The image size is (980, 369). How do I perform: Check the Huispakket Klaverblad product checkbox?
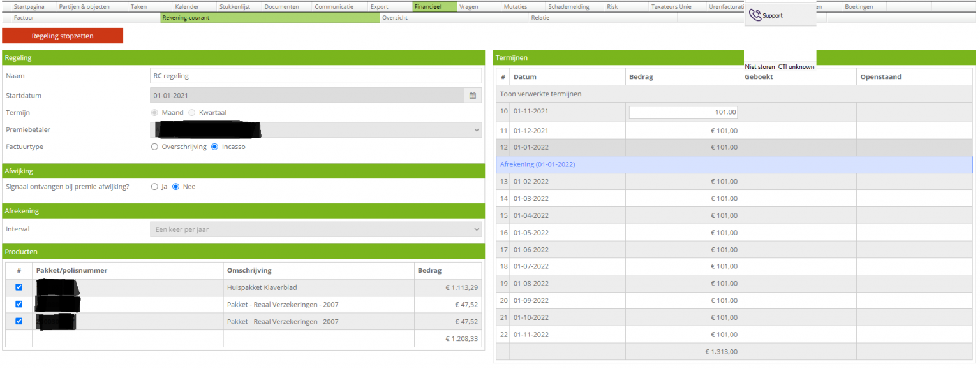tap(19, 287)
